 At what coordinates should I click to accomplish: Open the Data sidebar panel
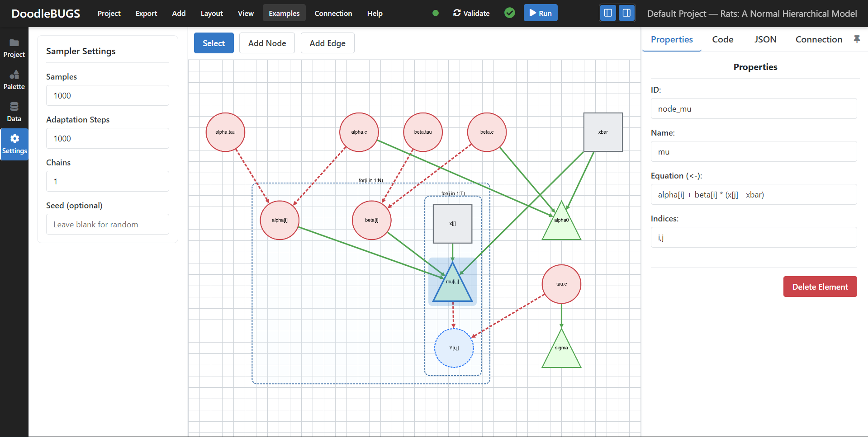coord(14,112)
